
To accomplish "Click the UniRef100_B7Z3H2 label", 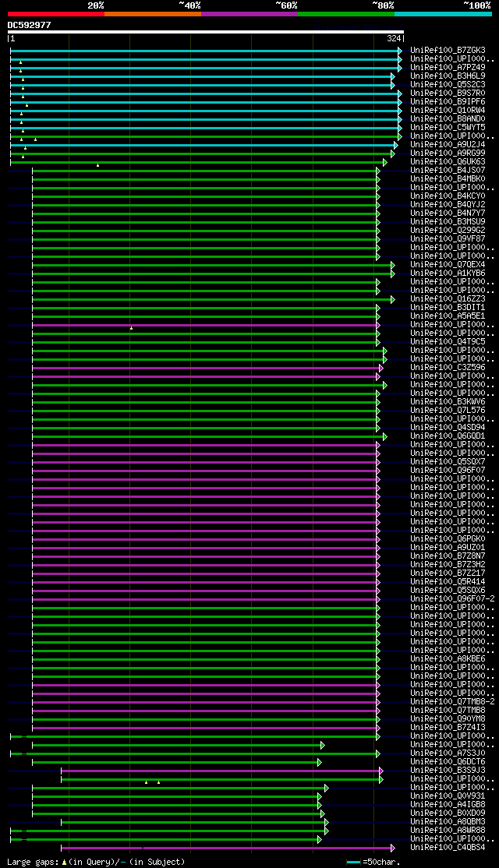I will coord(448,565).
